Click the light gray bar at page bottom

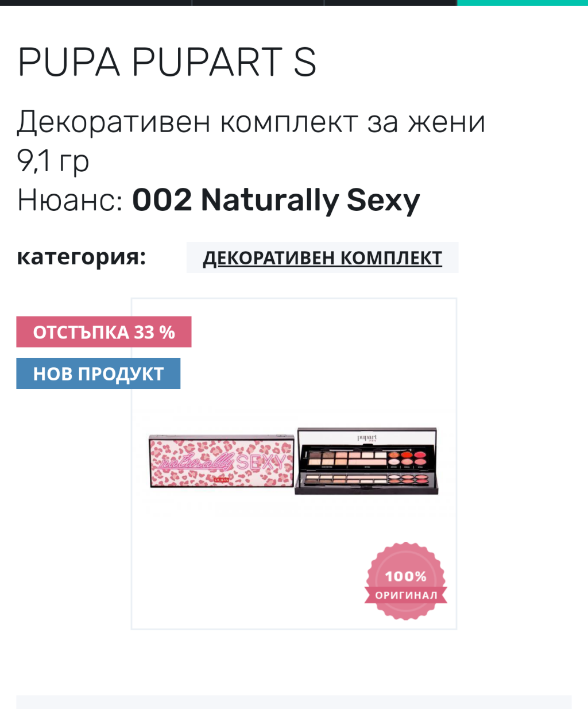click(294, 702)
